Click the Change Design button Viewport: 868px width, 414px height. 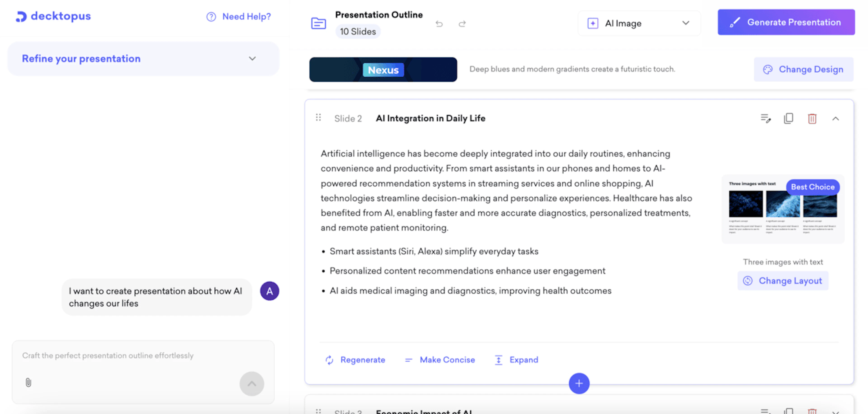(x=804, y=69)
